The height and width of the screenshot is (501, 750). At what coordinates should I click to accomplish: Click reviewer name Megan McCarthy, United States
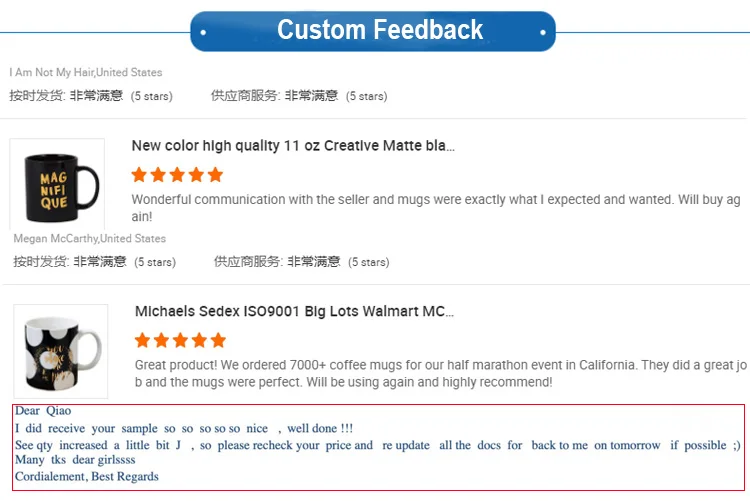point(90,239)
